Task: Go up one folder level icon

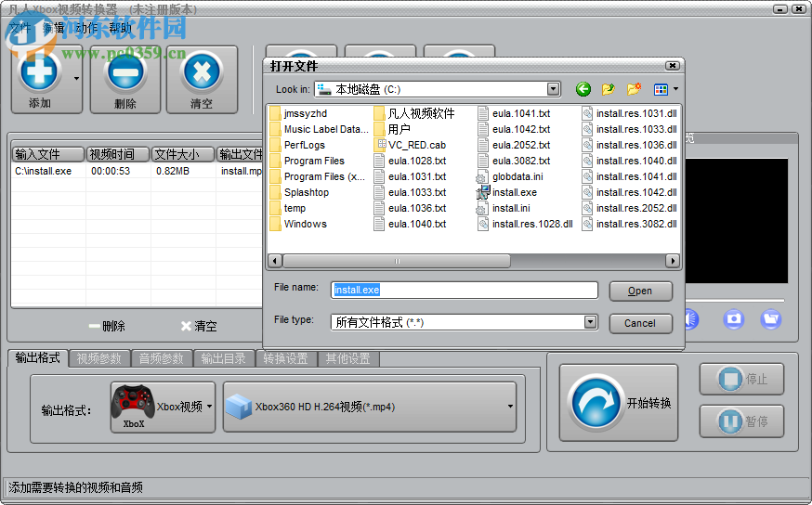Action: click(x=609, y=89)
